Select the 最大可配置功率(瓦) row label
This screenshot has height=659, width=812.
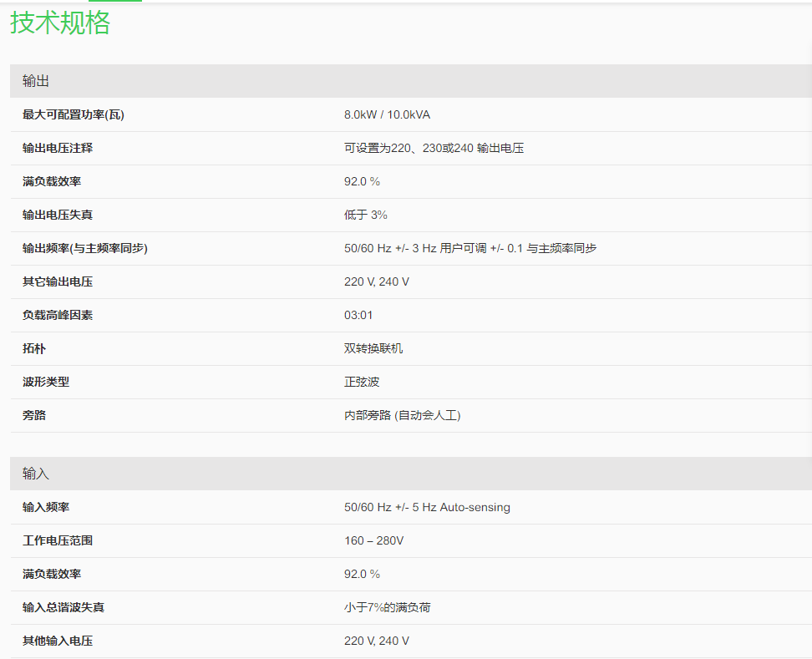(73, 114)
